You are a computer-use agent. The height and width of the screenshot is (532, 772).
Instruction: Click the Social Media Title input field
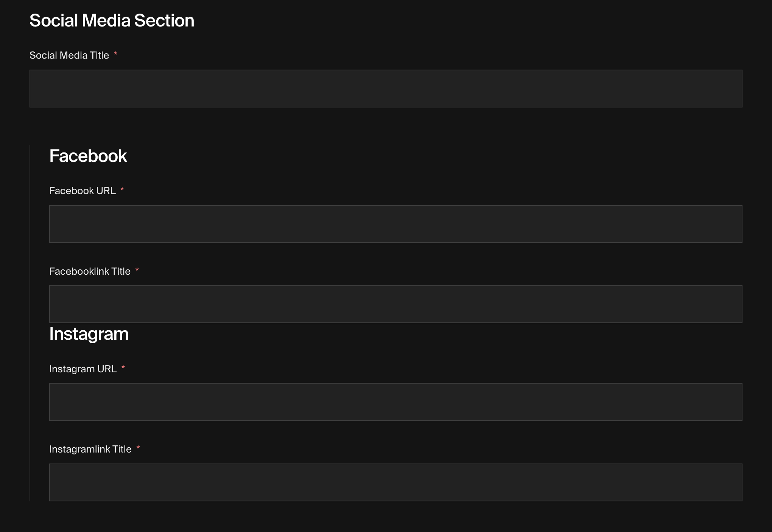(x=386, y=89)
